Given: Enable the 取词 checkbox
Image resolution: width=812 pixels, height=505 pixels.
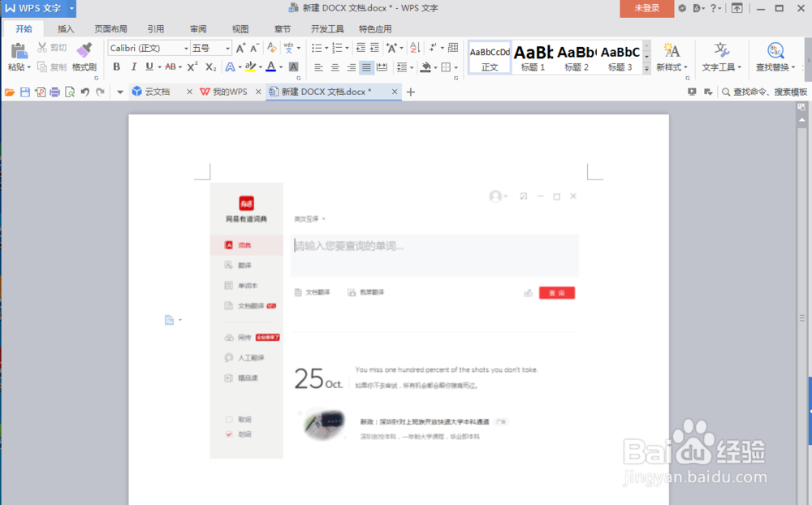Looking at the screenshot, I should click(x=230, y=421).
